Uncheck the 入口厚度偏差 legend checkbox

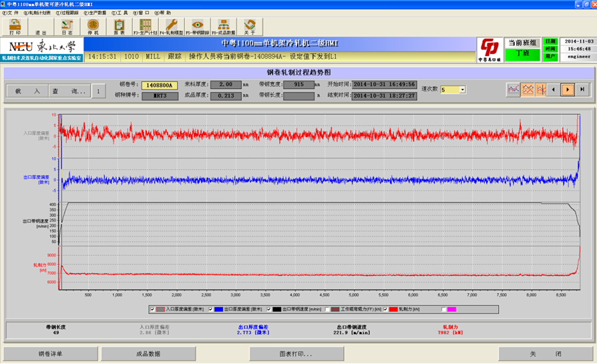point(152,309)
